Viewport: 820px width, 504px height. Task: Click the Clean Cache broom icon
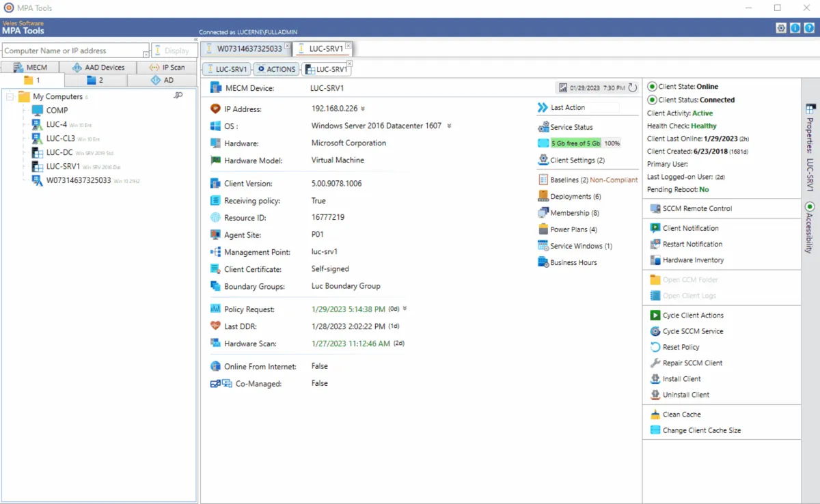tap(655, 415)
